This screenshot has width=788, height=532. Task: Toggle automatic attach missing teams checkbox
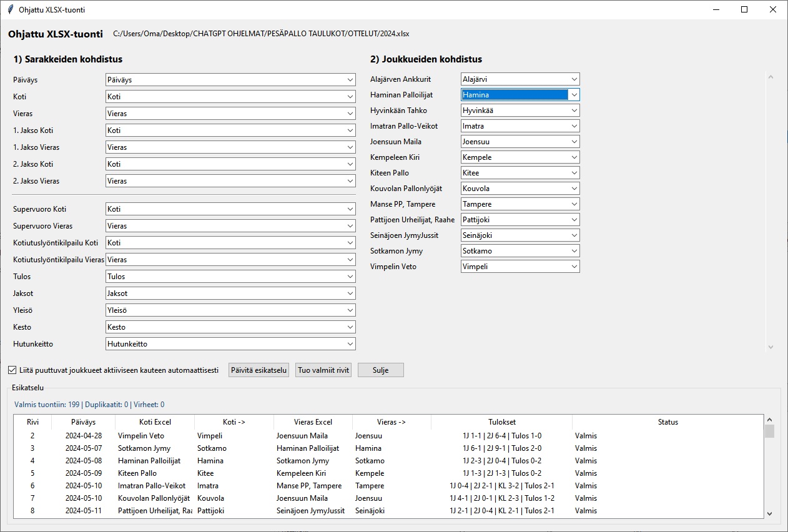12,370
